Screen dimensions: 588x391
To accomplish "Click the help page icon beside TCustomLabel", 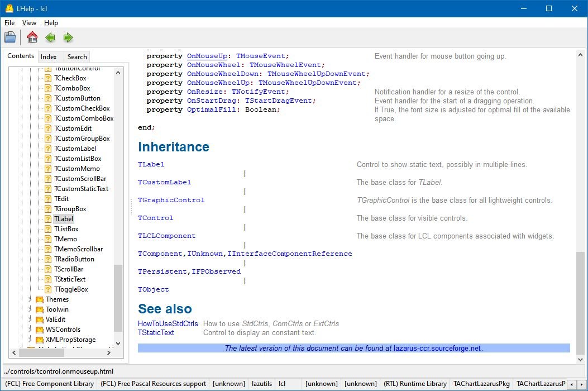I will [x=48, y=149].
